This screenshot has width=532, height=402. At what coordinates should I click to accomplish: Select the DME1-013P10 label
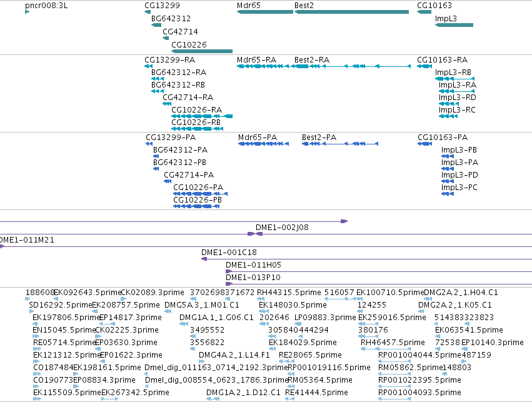coord(253,278)
